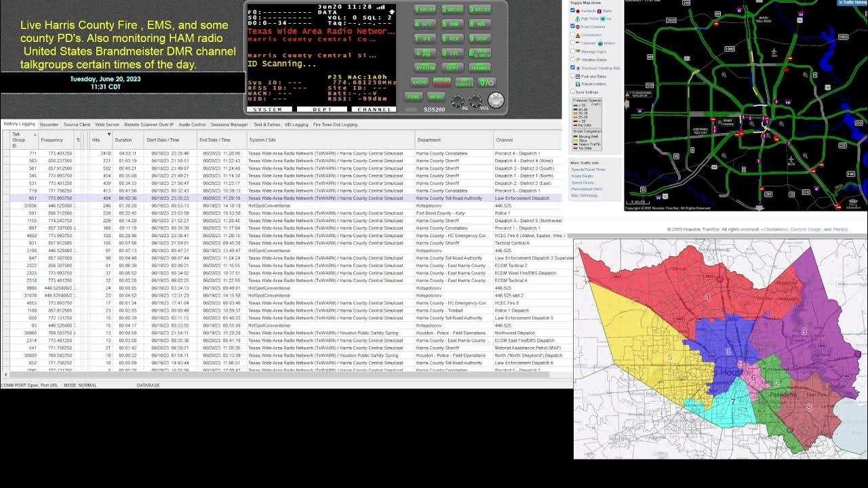Tap the 3 SRCH3 key on the scanner keypad
Viewport: 868px width, 488px height.
click(480, 9)
